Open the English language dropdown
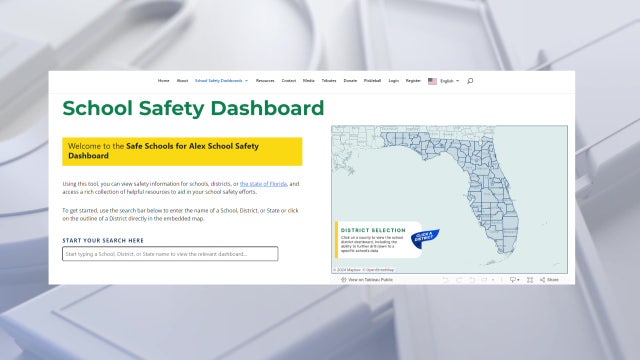This screenshot has width=640, height=360. pyautogui.click(x=449, y=81)
